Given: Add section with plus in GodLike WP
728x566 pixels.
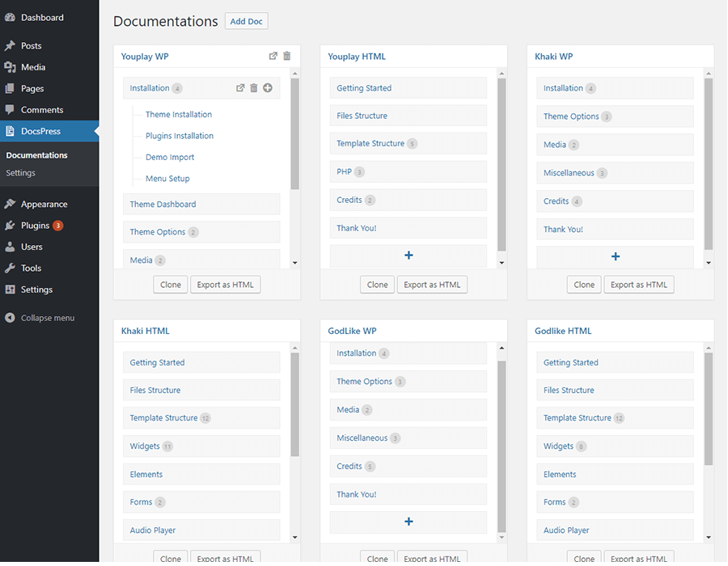Looking at the screenshot, I should click(408, 522).
